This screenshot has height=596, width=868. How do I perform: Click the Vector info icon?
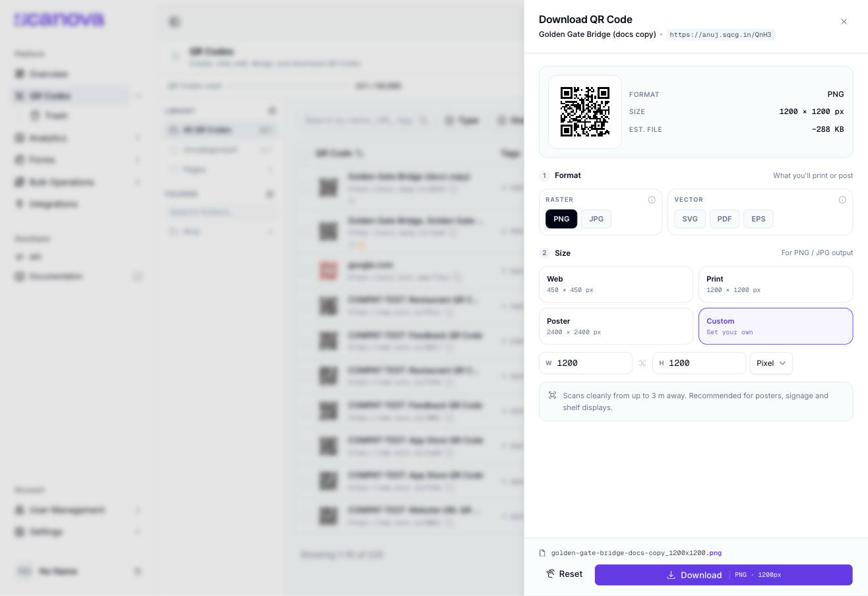click(842, 200)
